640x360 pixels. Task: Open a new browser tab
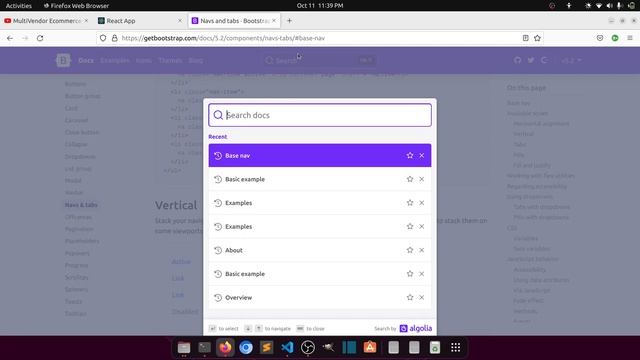(x=289, y=21)
